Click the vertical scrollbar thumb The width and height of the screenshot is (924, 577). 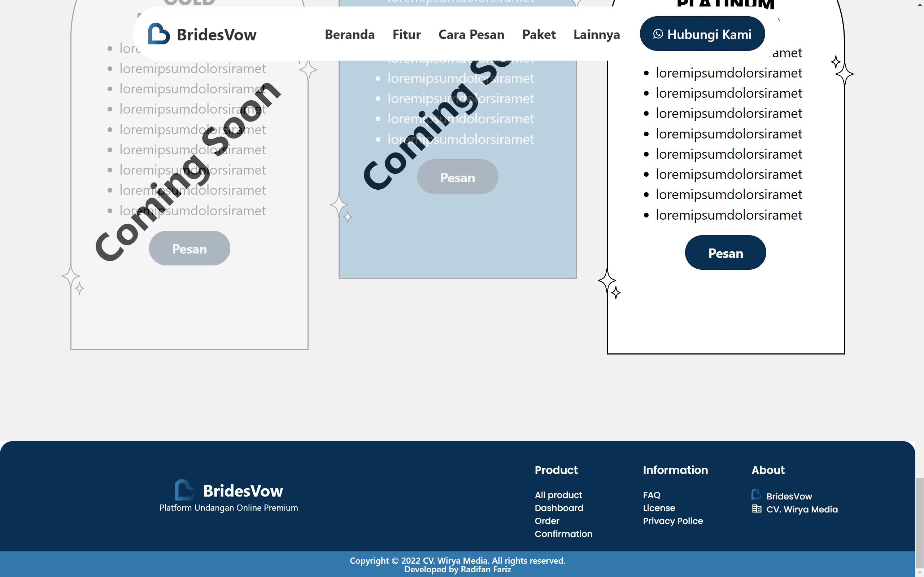[x=920, y=523]
